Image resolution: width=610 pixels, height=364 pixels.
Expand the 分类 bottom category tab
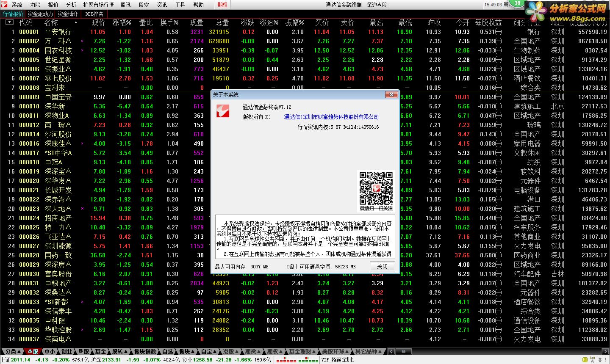[13, 351]
